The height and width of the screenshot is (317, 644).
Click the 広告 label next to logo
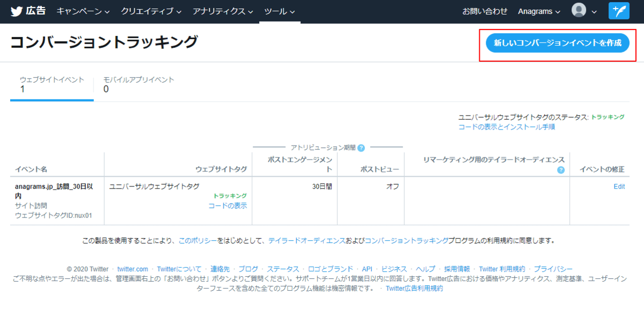pyautogui.click(x=36, y=11)
